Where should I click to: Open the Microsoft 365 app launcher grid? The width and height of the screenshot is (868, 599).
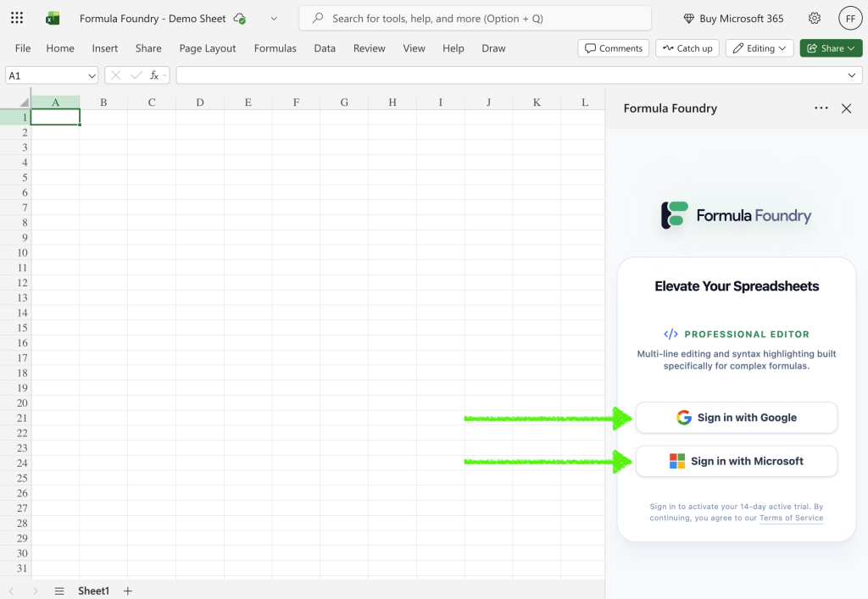coord(17,18)
